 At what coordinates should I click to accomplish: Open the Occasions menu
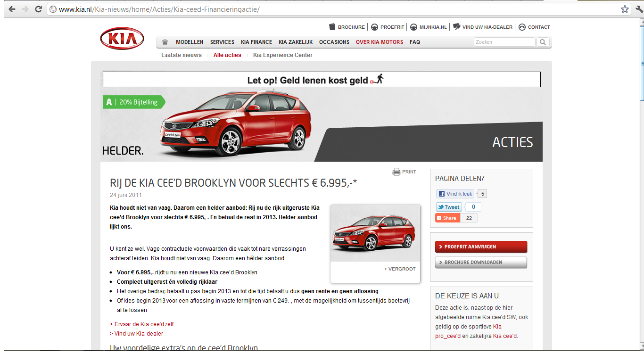coord(334,42)
